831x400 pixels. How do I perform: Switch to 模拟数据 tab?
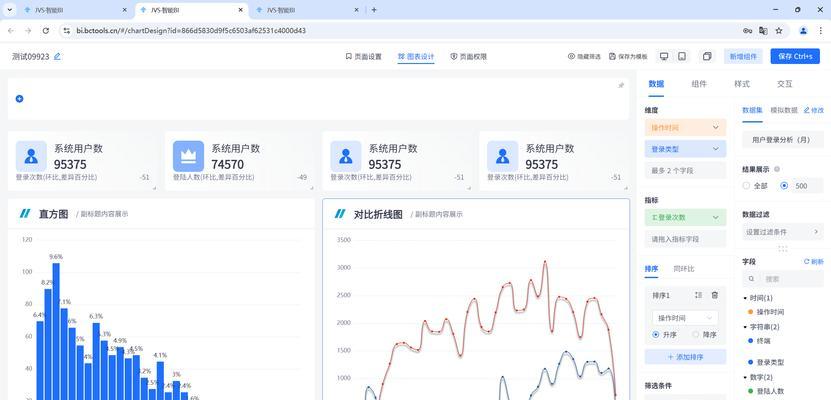(x=783, y=110)
